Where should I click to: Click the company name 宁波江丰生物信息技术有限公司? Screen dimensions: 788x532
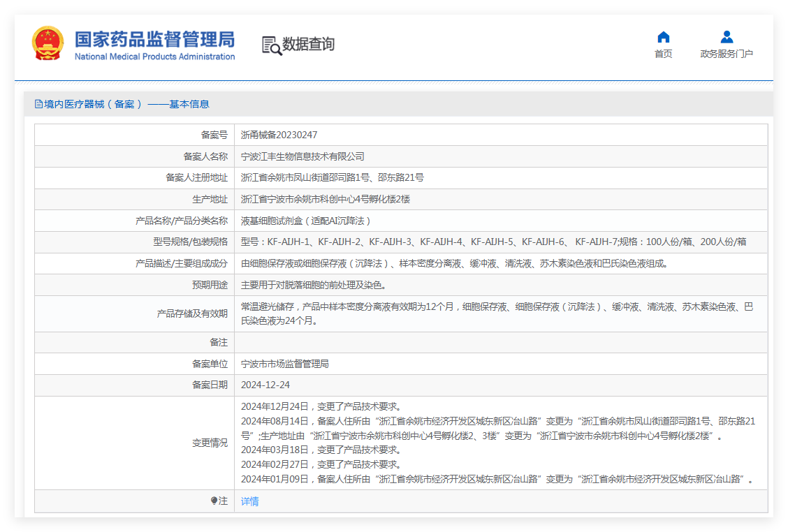point(302,156)
